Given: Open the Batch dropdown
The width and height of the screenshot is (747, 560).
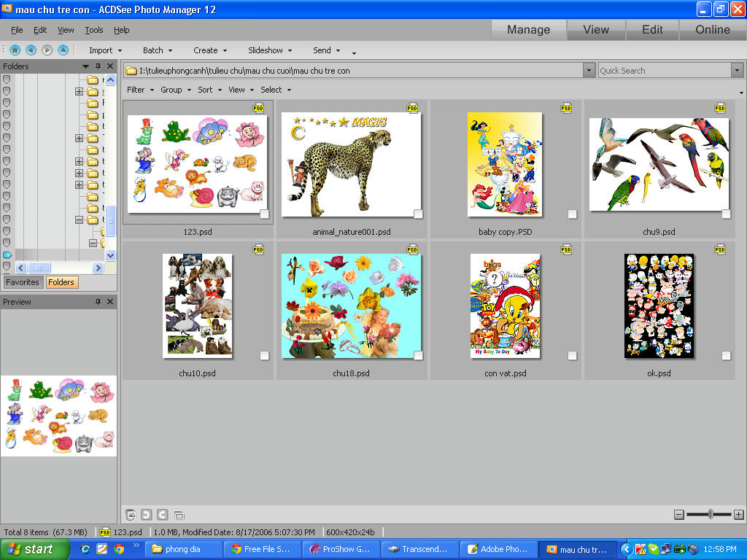Looking at the screenshot, I should (x=158, y=50).
